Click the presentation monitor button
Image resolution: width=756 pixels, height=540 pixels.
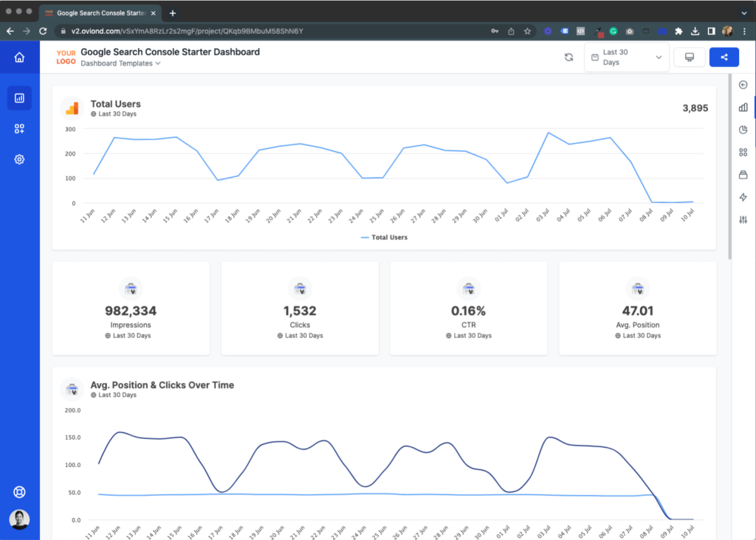click(690, 58)
